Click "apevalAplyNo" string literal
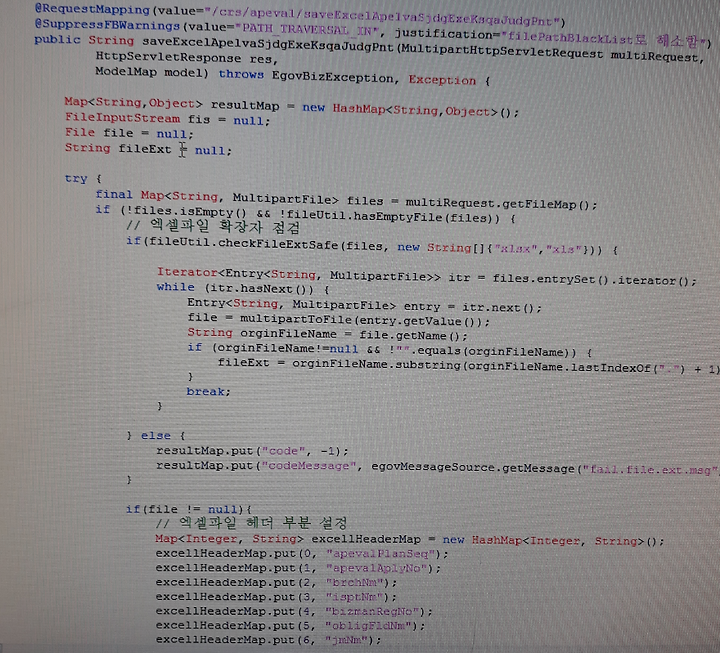Viewport: 720px width, 653px height. tap(377, 568)
